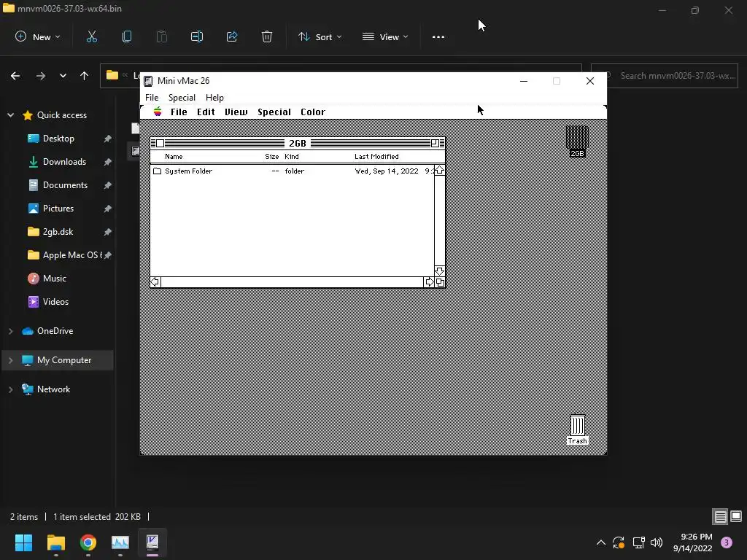The image size is (747, 560).
Task: Click the grow box of the 2GB window
Action: point(440,282)
